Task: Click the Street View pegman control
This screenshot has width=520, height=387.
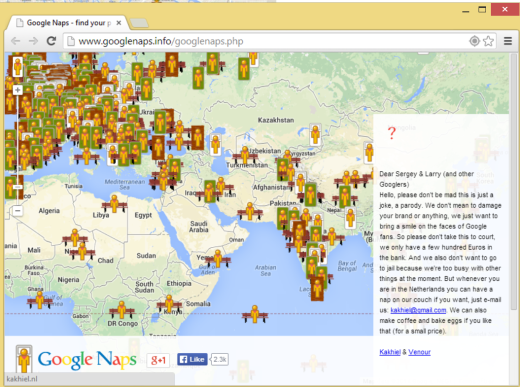Action: (x=18, y=66)
